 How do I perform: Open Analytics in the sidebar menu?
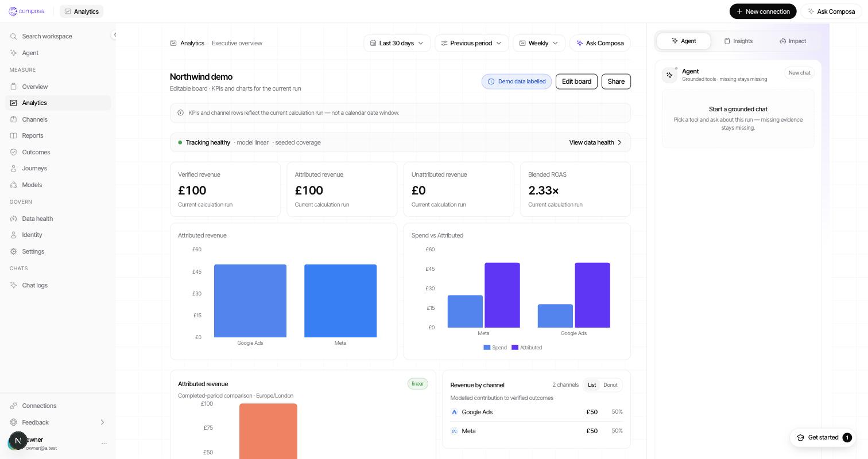(x=58, y=103)
